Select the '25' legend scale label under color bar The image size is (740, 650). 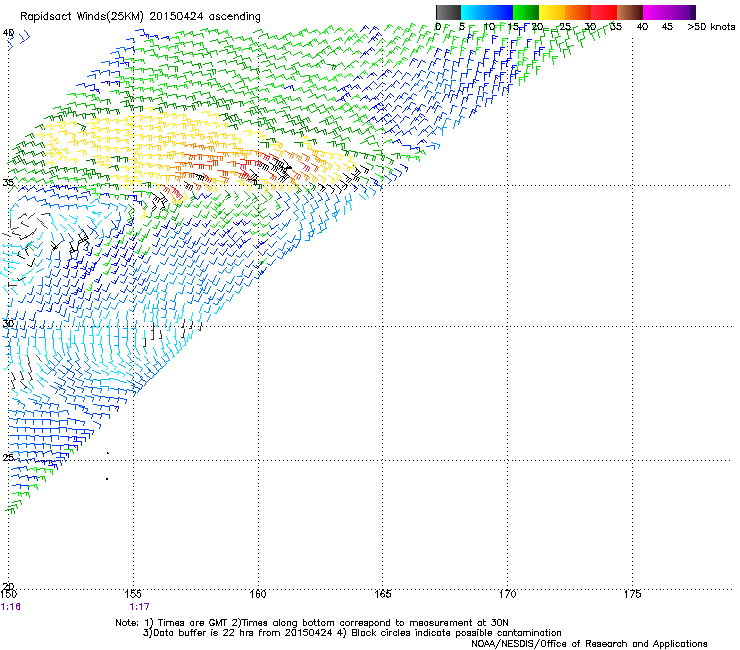[x=565, y=27]
